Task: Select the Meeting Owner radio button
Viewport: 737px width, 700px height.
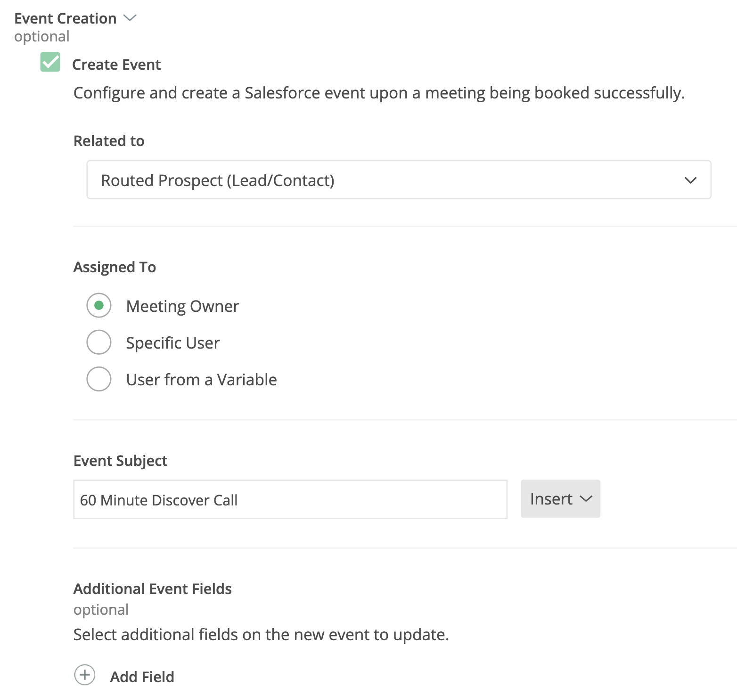Action: tap(99, 306)
